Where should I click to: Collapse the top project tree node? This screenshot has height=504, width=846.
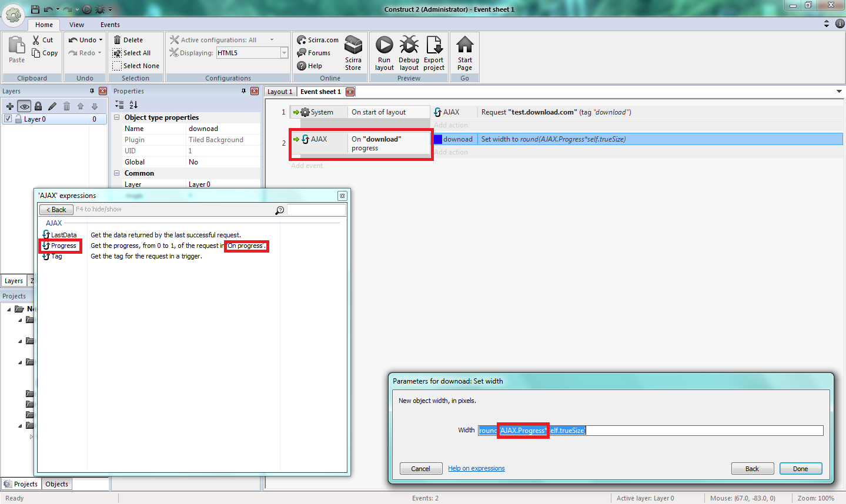(9, 309)
